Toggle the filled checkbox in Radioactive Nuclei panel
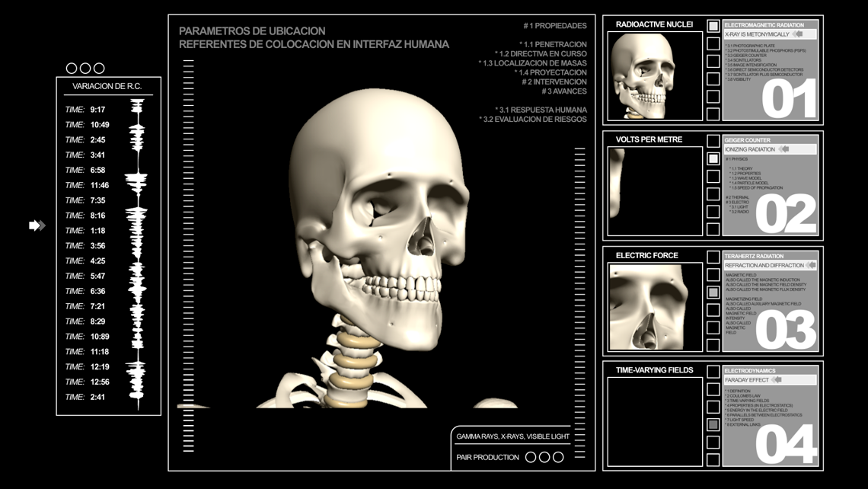This screenshot has width=868, height=489. 713,26
